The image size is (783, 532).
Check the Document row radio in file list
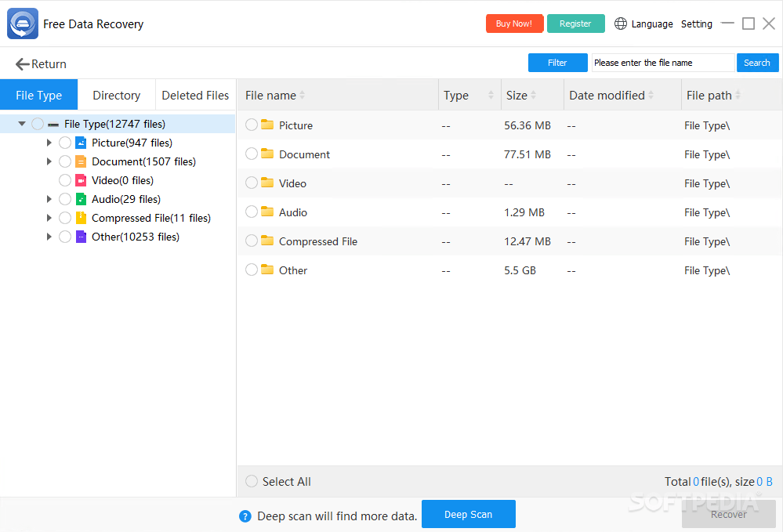tap(252, 154)
